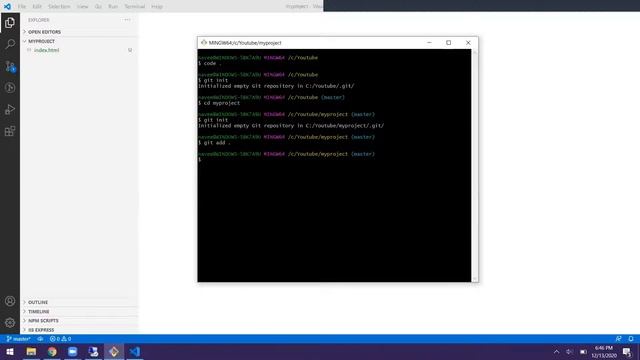This screenshot has height=360, width=640.
Task: Click the MINGW64 window title text
Action: [x=245, y=43]
